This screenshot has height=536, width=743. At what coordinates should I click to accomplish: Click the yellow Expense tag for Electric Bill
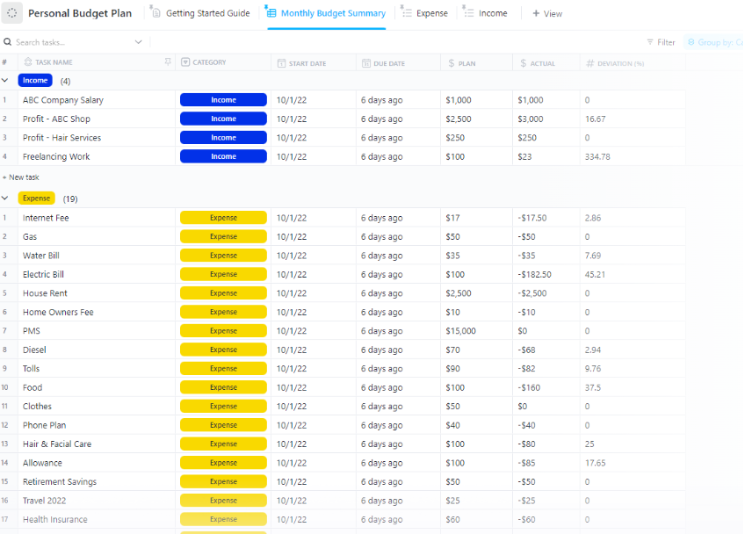tap(223, 275)
